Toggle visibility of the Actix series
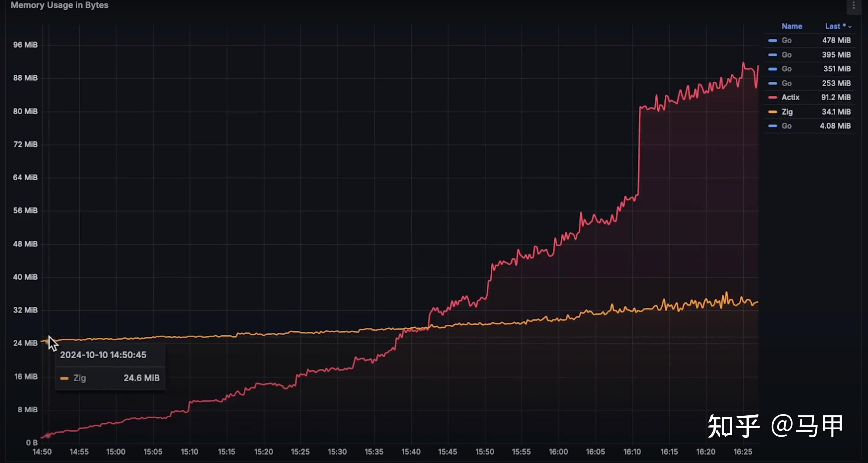This screenshot has width=868, height=463. point(790,97)
